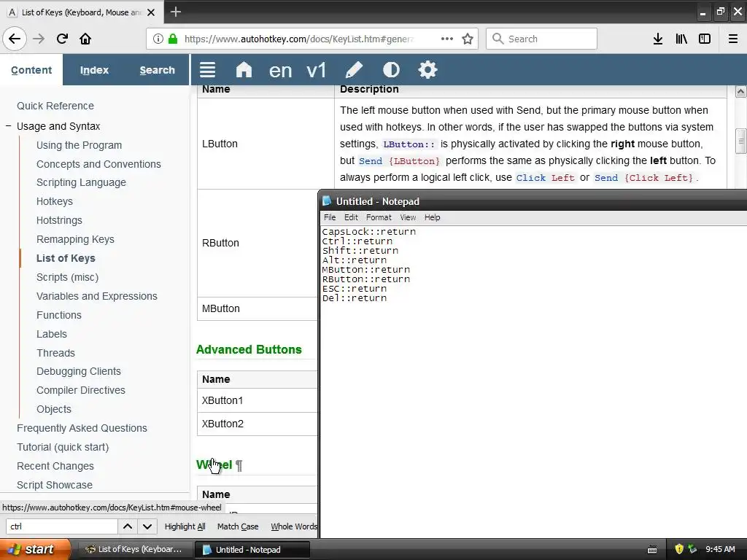Open a new browser tab with plus icon
747x560 pixels.
[x=175, y=12]
